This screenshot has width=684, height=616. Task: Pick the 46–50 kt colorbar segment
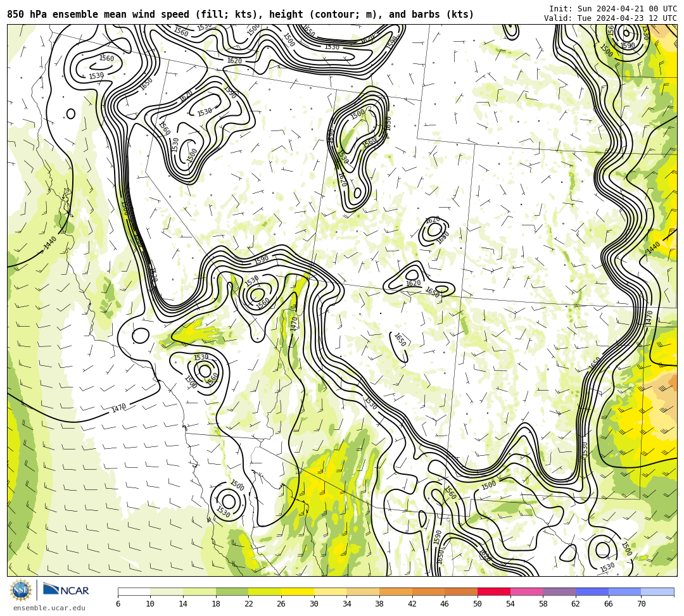click(x=461, y=591)
